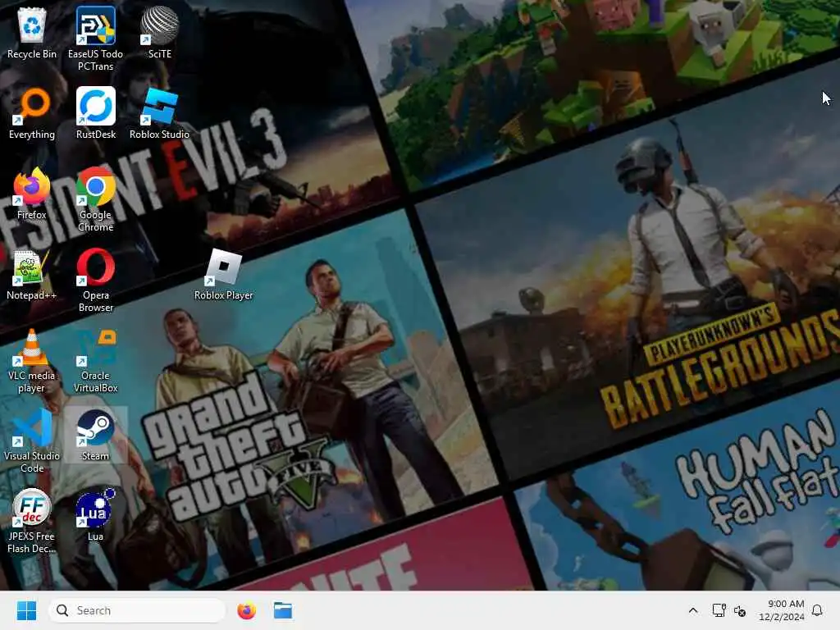The width and height of the screenshot is (840, 630).
Task: Open the clock showing 9:00 AM
Action: coord(782,610)
